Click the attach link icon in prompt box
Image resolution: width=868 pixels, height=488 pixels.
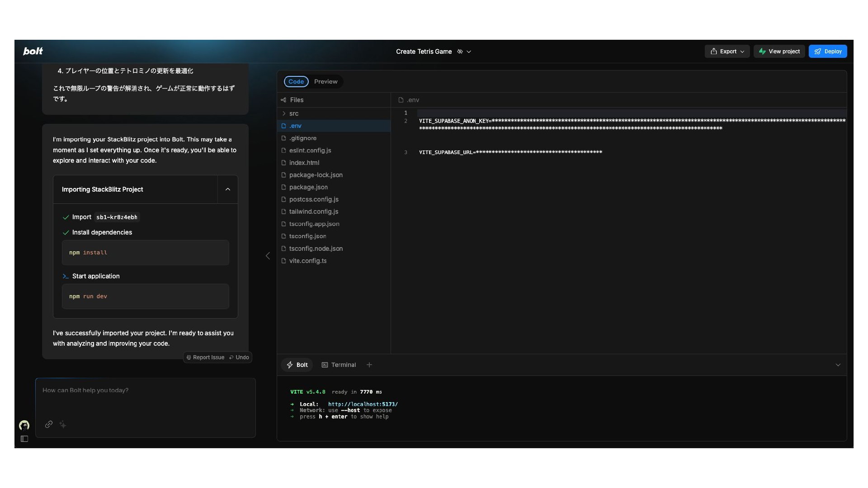(49, 424)
